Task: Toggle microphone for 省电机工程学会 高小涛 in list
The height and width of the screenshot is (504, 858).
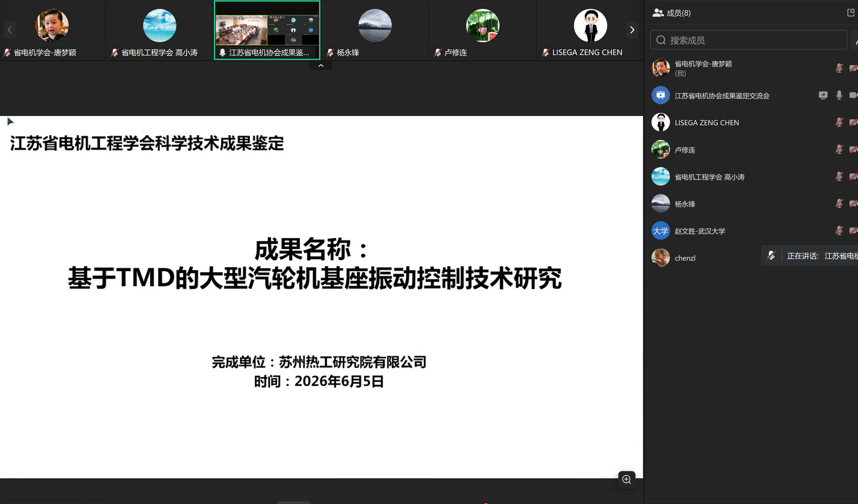Action: click(x=839, y=176)
